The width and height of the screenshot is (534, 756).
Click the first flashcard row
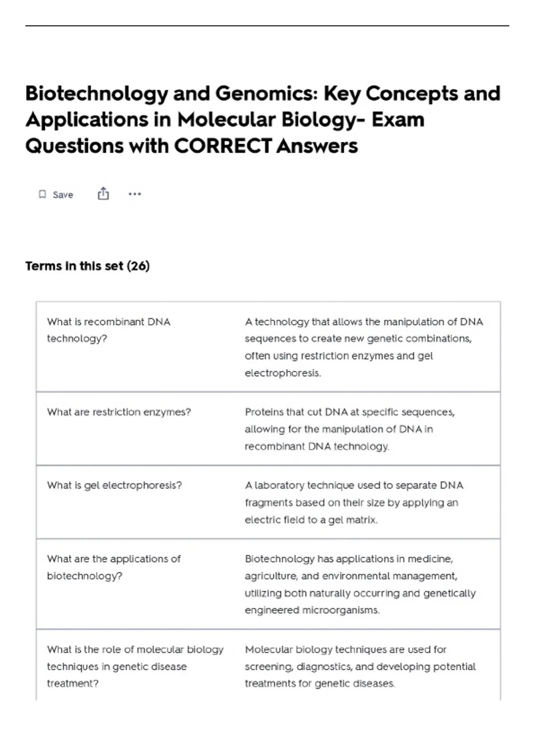coord(268,347)
